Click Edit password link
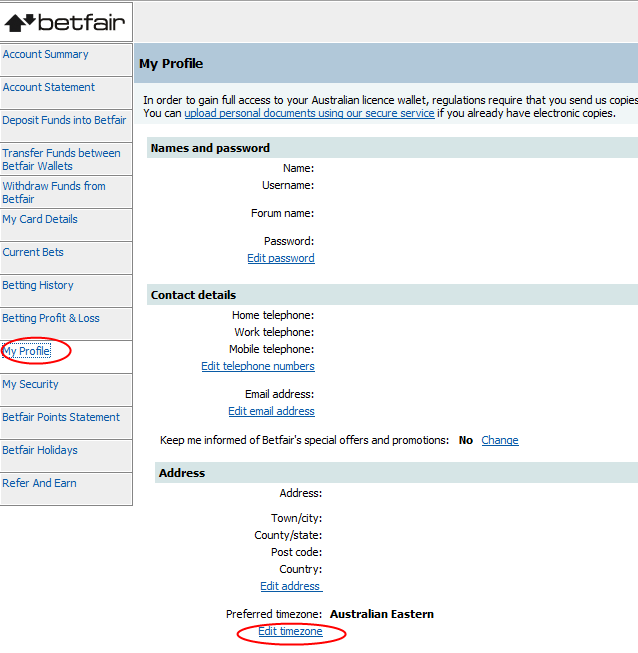This screenshot has height=653, width=638. [x=281, y=258]
